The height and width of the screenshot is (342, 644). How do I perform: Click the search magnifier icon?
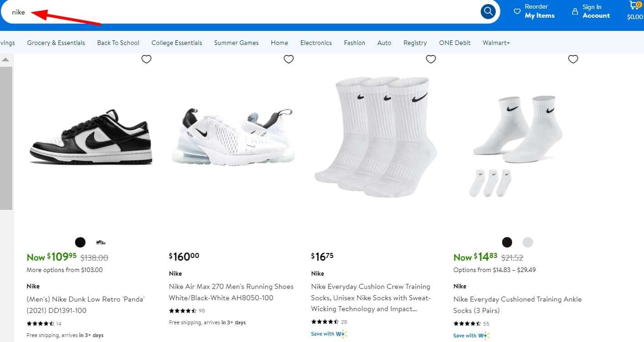pyautogui.click(x=488, y=11)
